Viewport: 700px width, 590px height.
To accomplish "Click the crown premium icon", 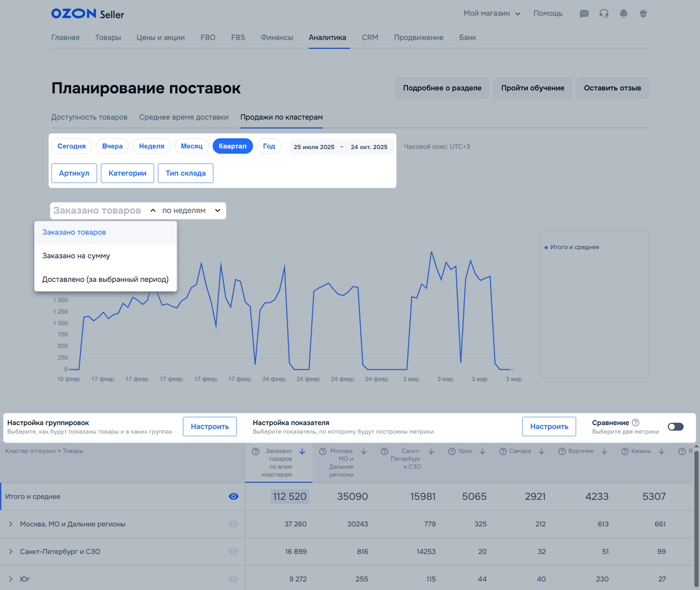I will (x=643, y=14).
